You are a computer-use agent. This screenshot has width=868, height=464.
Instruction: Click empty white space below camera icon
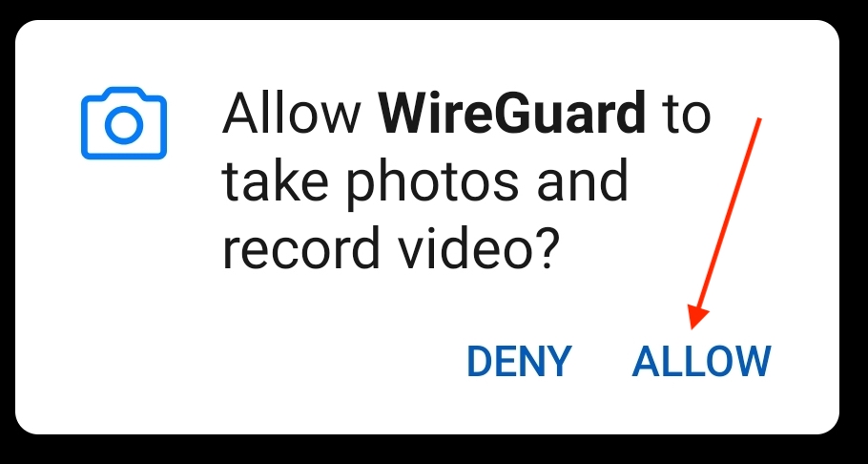[x=124, y=277]
